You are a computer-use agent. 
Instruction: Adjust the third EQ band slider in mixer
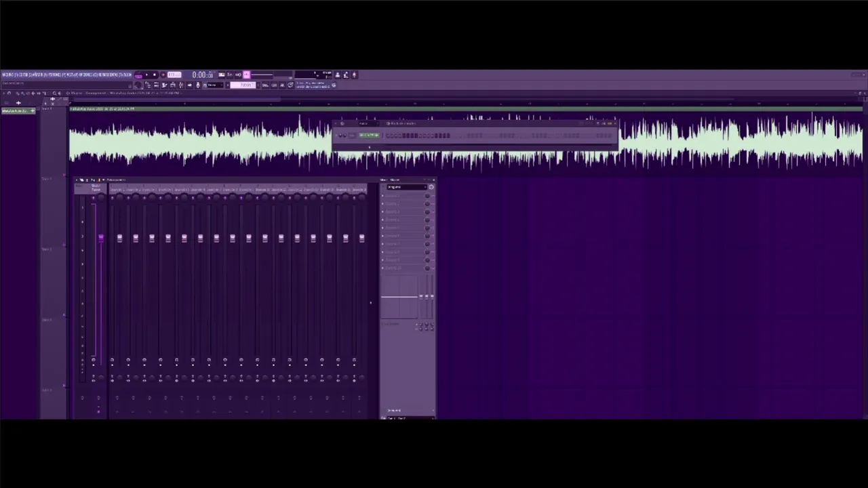point(432,296)
